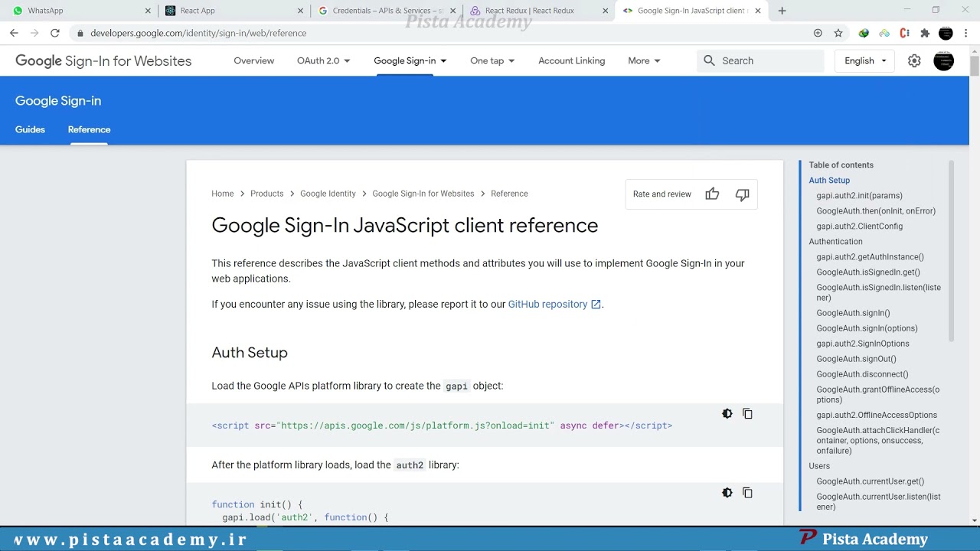This screenshot has width=980, height=551.
Task: Click the Search input field
Action: [x=760, y=60]
